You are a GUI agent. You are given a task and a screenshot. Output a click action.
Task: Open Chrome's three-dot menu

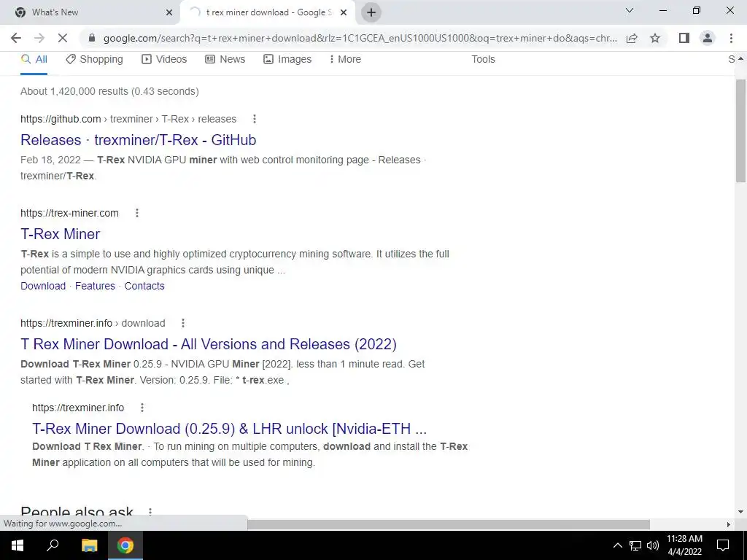(731, 38)
